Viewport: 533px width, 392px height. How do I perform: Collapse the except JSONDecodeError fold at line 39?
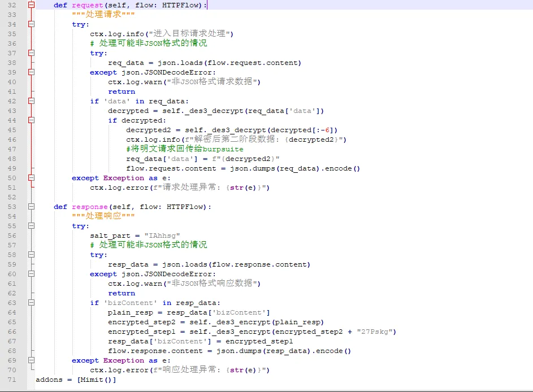(x=31, y=72)
